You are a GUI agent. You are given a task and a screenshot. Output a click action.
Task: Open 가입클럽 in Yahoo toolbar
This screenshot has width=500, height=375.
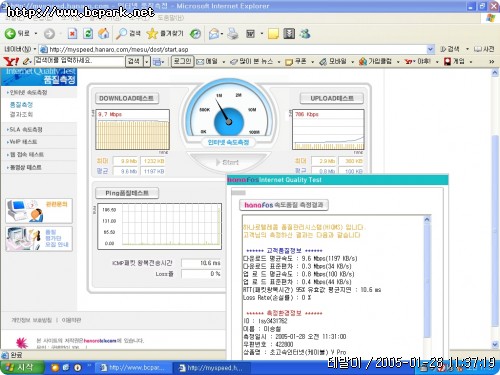pos(375,61)
